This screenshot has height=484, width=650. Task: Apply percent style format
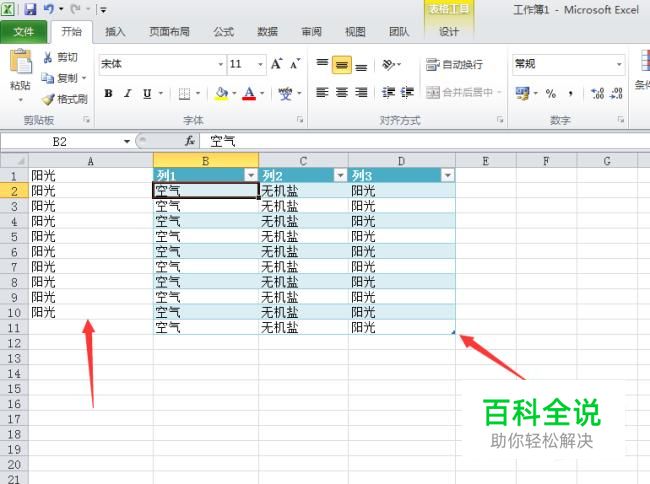551,94
